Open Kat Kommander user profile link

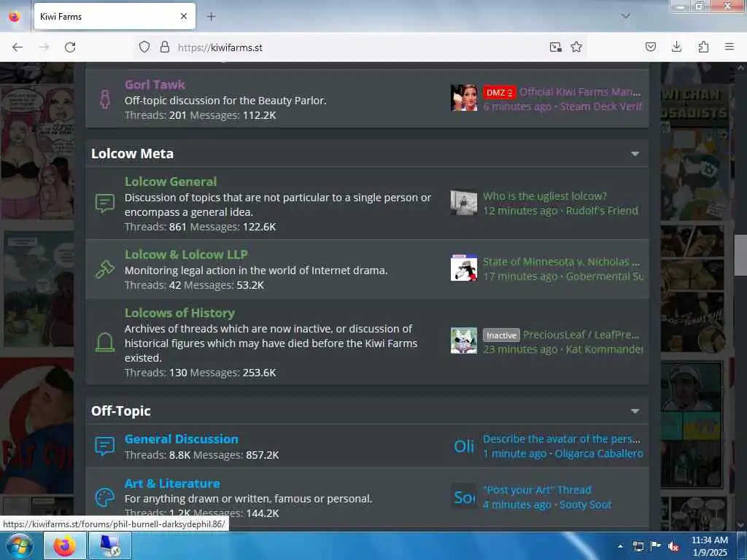coord(605,349)
